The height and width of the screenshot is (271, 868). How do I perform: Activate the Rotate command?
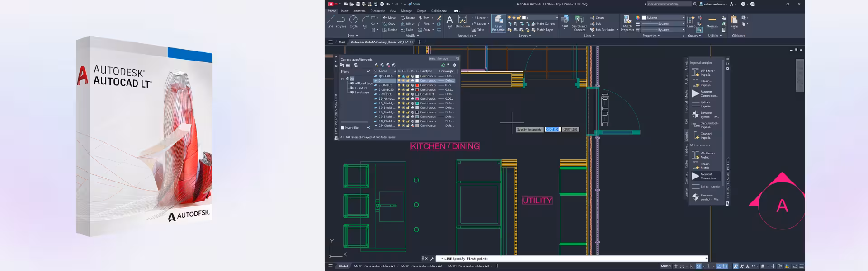(x=407, y=18)
